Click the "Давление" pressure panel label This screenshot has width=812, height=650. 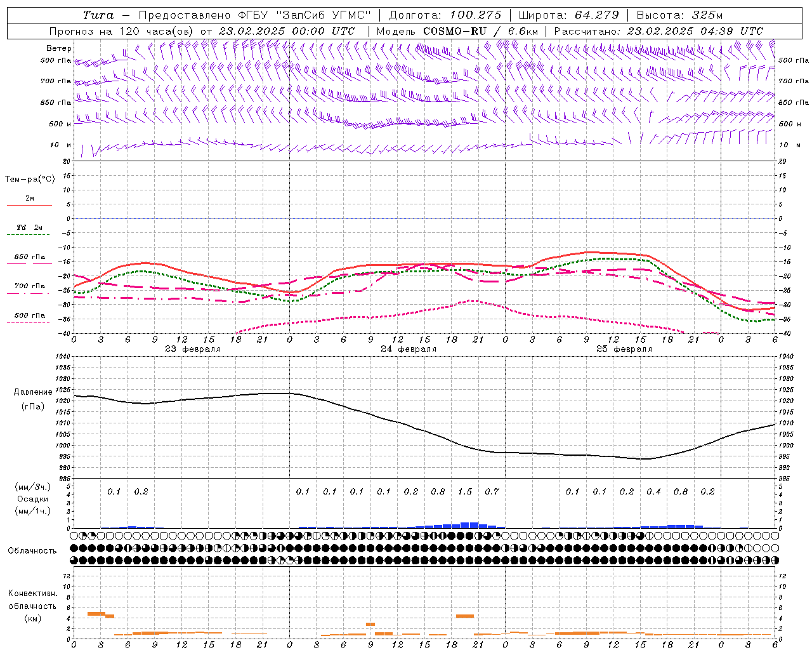pos(32,392)
